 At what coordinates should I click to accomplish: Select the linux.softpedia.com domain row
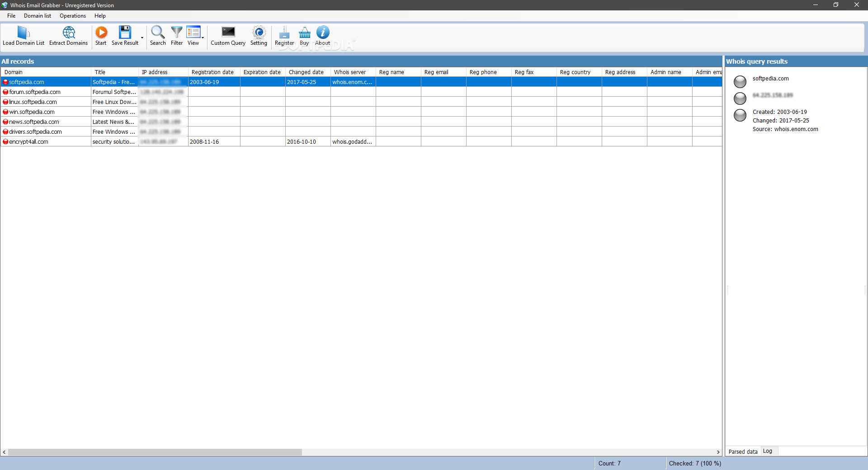click(x=361, y=102)
